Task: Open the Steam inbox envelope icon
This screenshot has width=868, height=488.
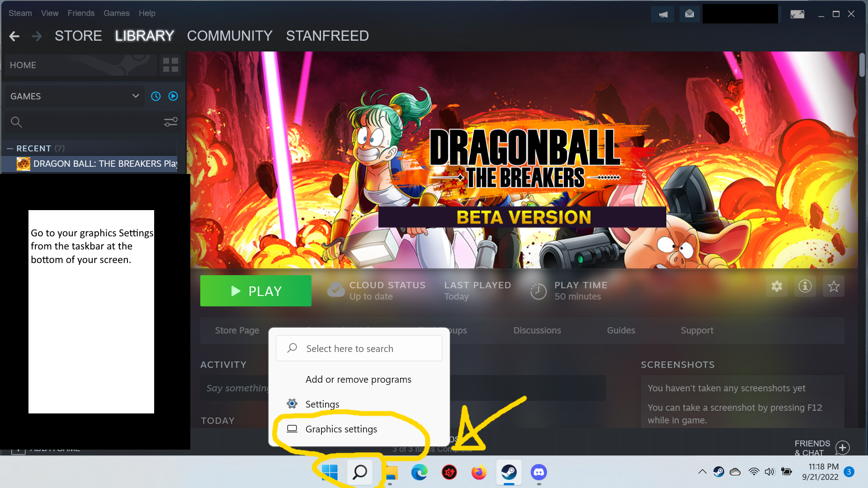Action: (x=689, y=14)
